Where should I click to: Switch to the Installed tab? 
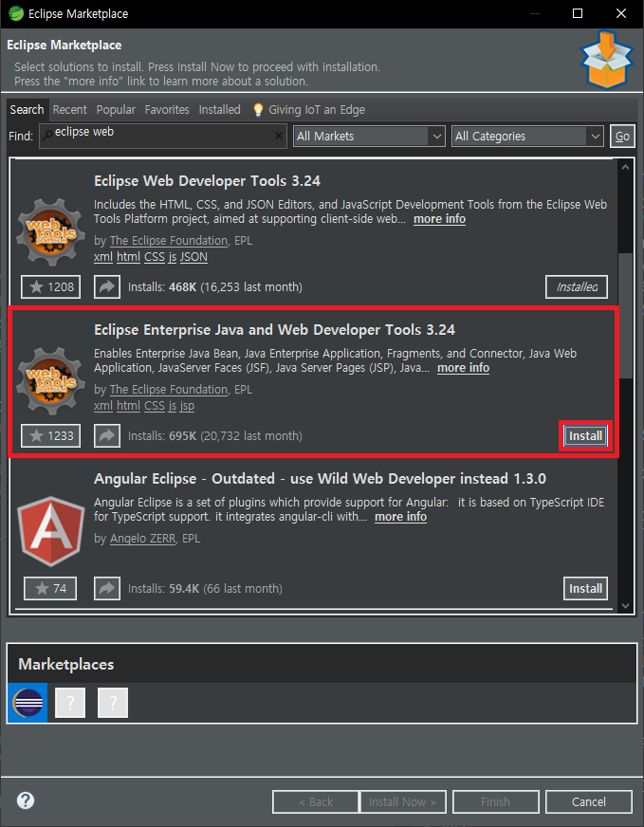click(x=219, y=110)
